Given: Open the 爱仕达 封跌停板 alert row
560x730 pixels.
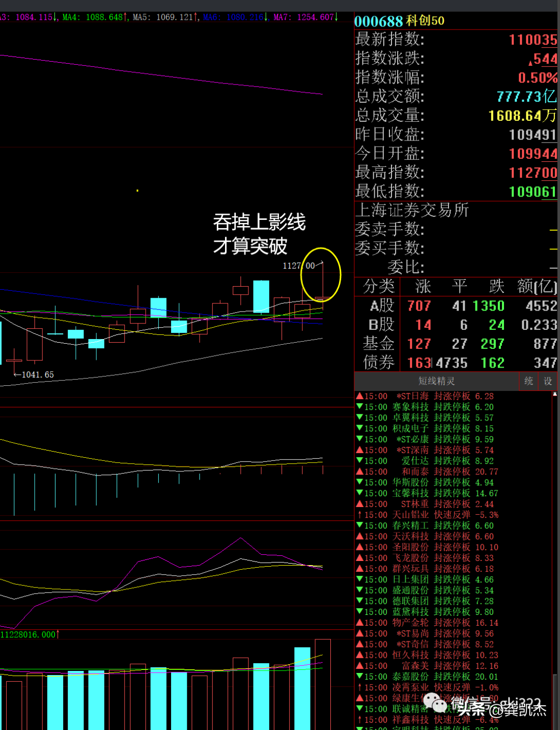Looking at the screenshot, I should coord(425,461).
